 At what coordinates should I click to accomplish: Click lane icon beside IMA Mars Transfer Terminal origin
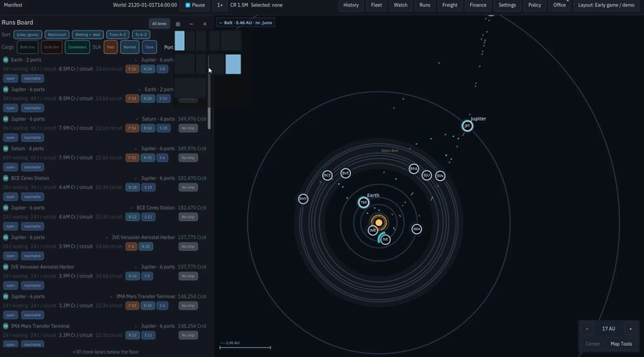pos(6,326)
